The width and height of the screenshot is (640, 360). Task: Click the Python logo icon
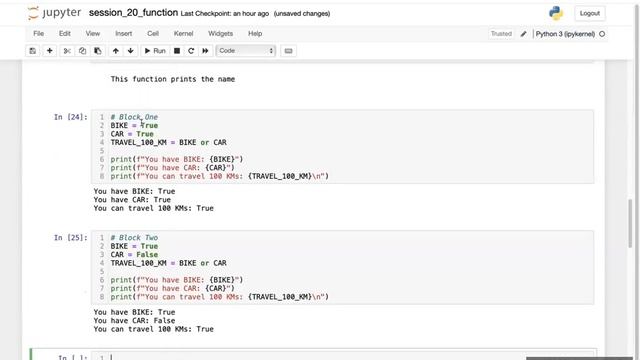[x=556, y=13]
